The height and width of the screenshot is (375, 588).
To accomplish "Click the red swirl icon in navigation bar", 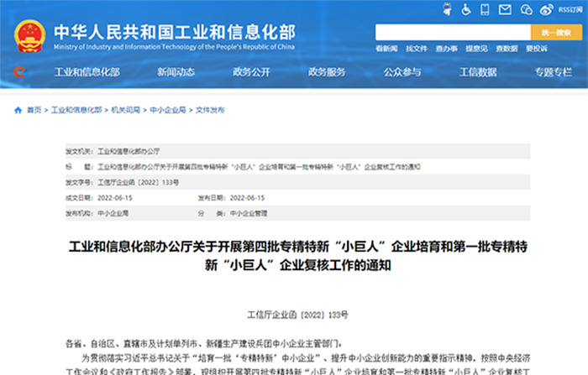I will click(x=19, y=71).
